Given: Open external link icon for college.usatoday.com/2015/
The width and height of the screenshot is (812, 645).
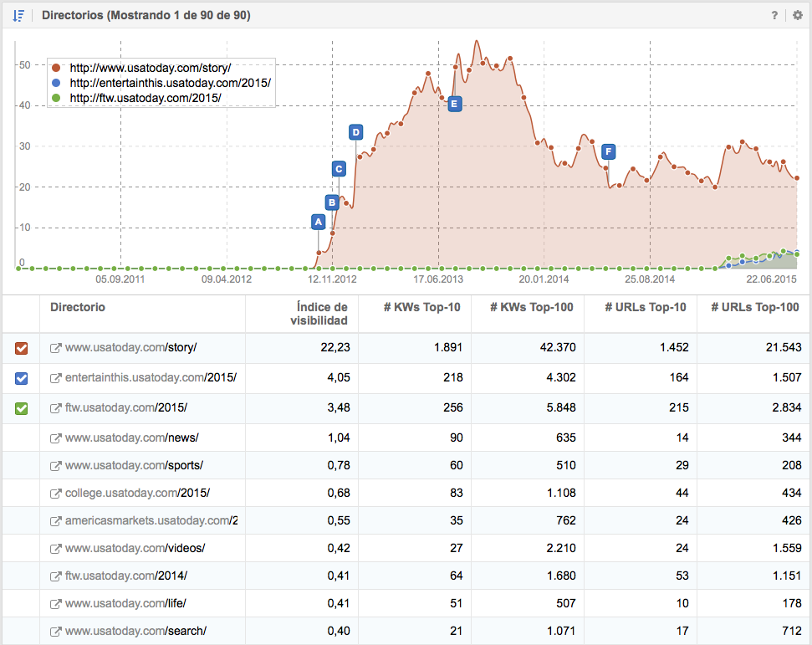Looking at the screenshot, I should click(56, 492).
